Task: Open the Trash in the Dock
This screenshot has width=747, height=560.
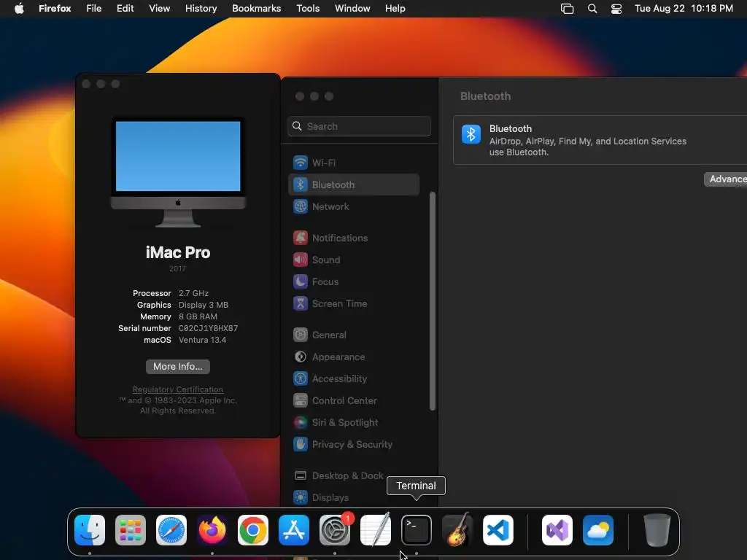Action: pos(657,530)
